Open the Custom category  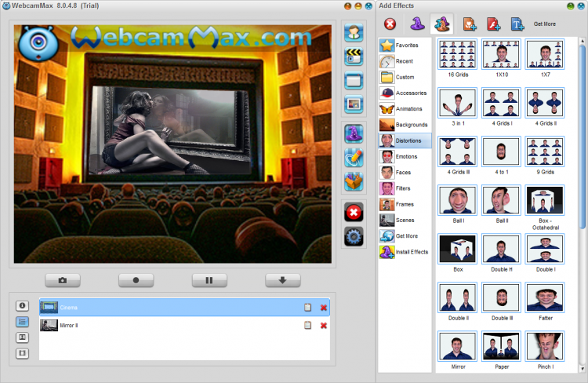pos(405,77)
